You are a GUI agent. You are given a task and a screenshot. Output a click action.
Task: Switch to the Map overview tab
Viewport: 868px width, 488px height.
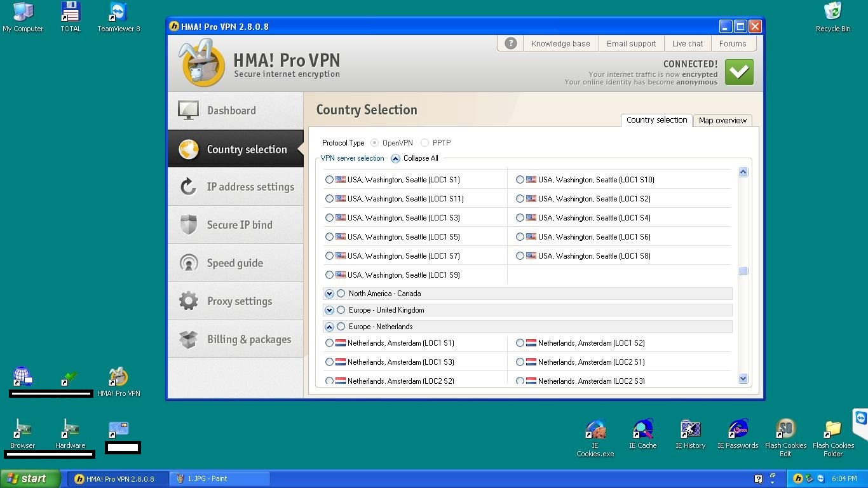(x=722, y=120)
